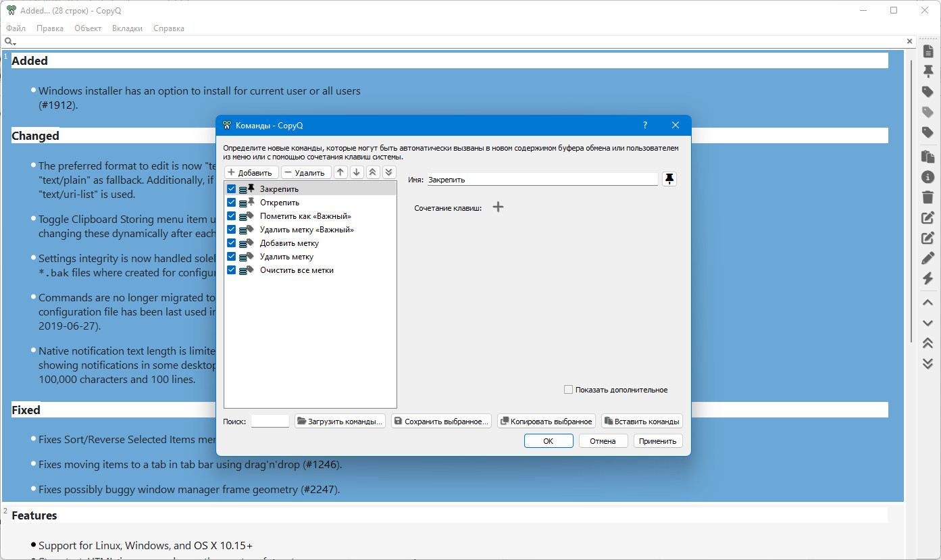Click the dimmed gray tag icon in sidebar

point(927,112)
